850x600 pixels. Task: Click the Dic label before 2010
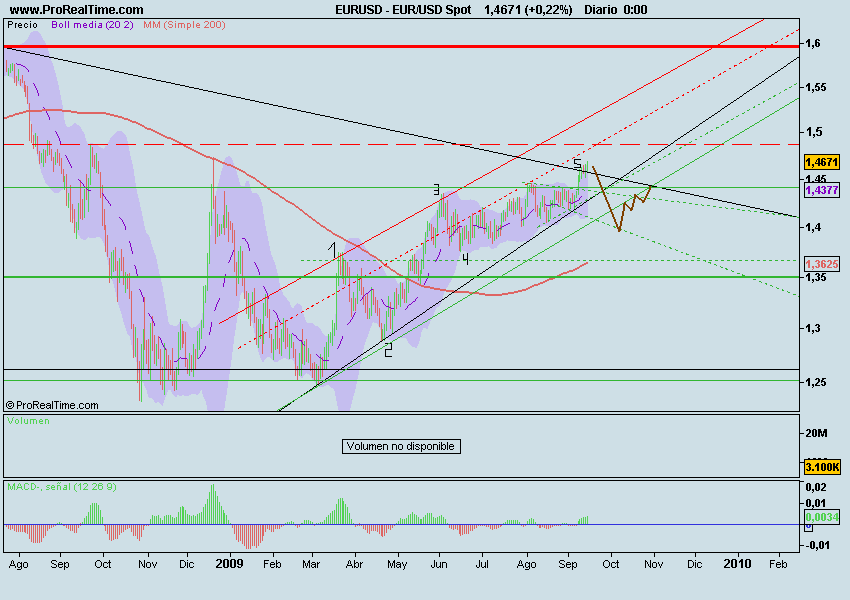694,564
